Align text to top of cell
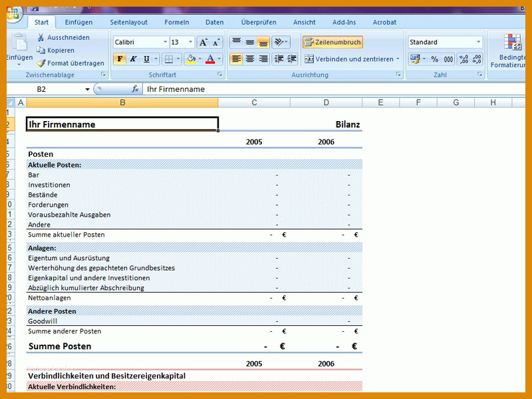This screenshot has width=532, height=399. coord(237,42)
